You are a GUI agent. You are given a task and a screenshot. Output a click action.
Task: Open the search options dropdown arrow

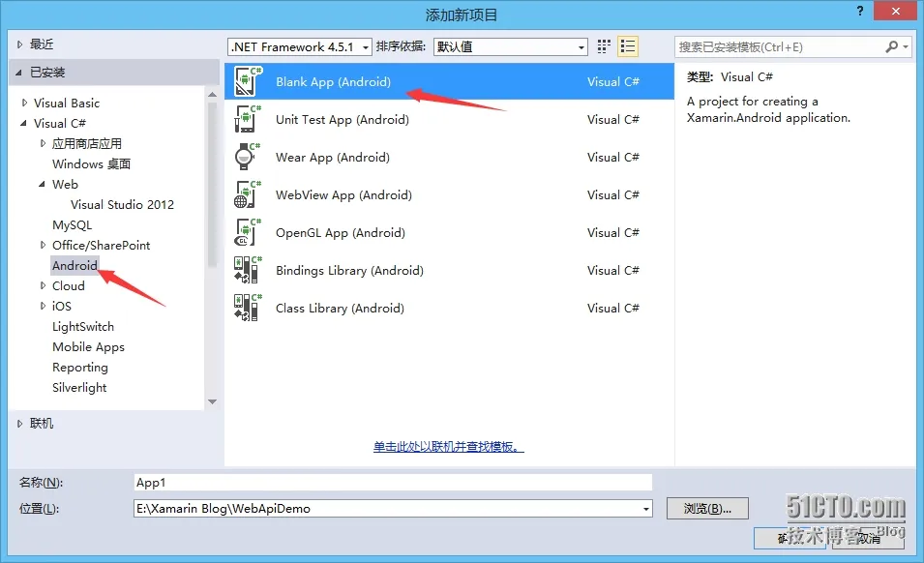[x=906, y=46]
